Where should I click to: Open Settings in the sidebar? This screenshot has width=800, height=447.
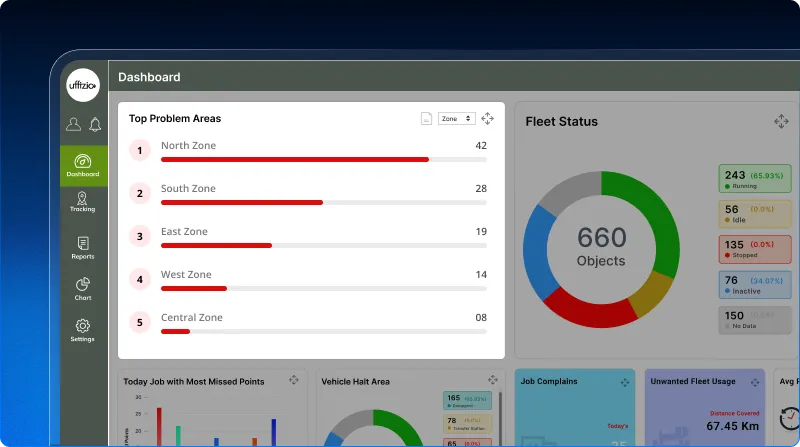(83, 331)
